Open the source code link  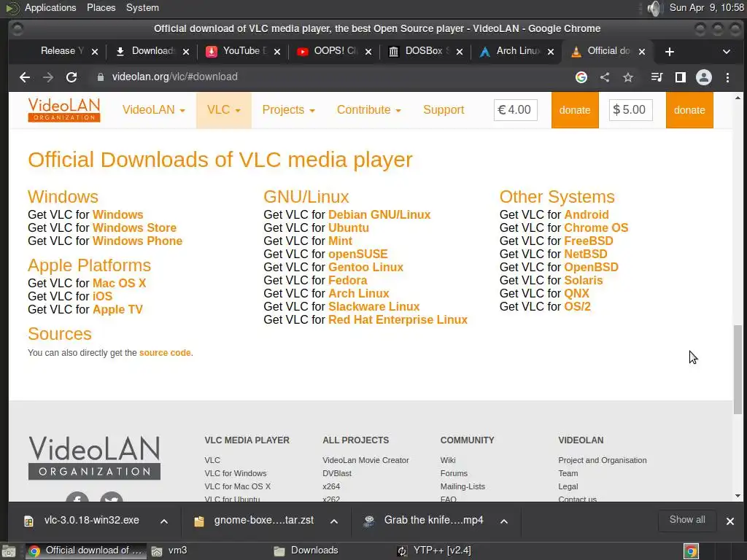pos(165,353)
